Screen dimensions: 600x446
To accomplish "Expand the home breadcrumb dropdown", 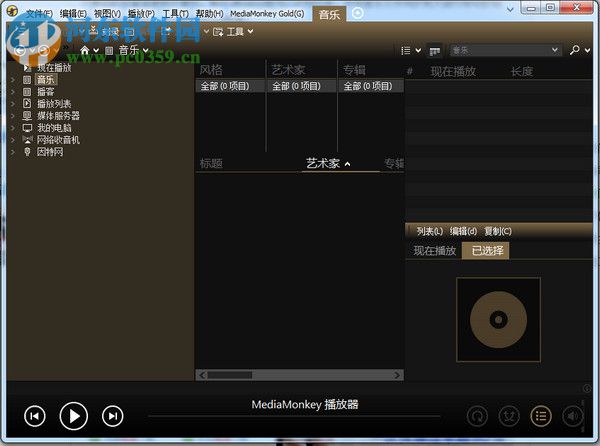I will click(x=96, y=50).
